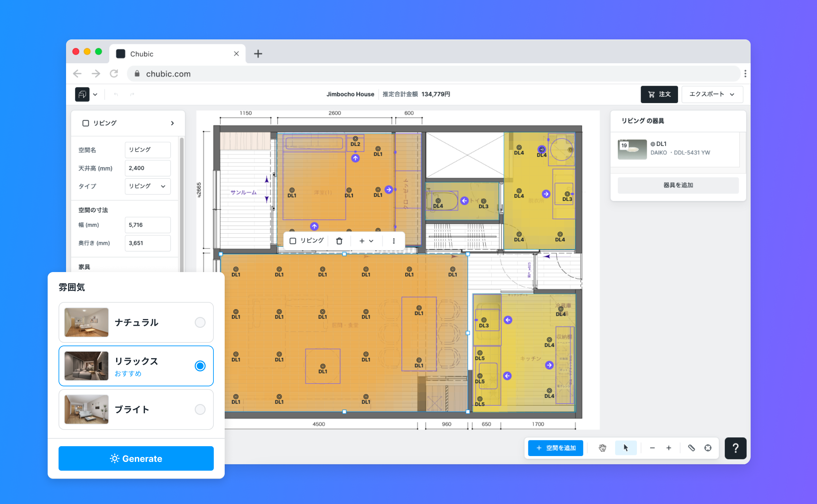Open the three-dot space options menu
This screenshot has height=504, width=817.
tap(394, 241)
